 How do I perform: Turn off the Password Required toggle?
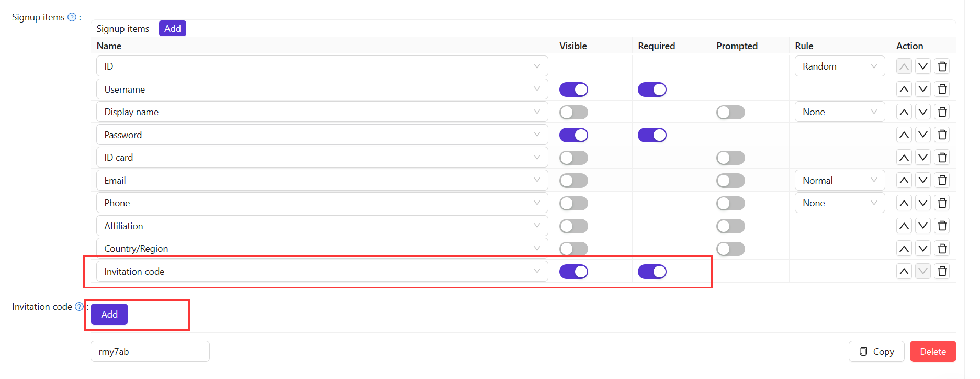point(652,135)
